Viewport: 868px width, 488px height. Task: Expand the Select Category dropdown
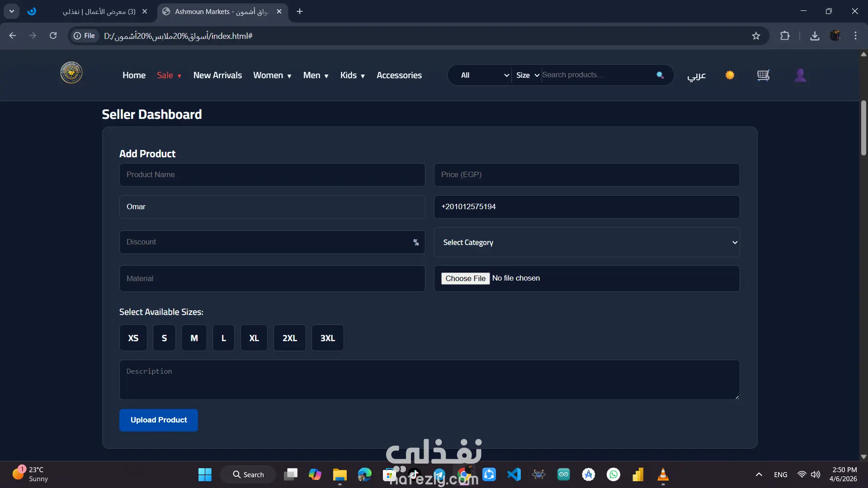[586, 243]
